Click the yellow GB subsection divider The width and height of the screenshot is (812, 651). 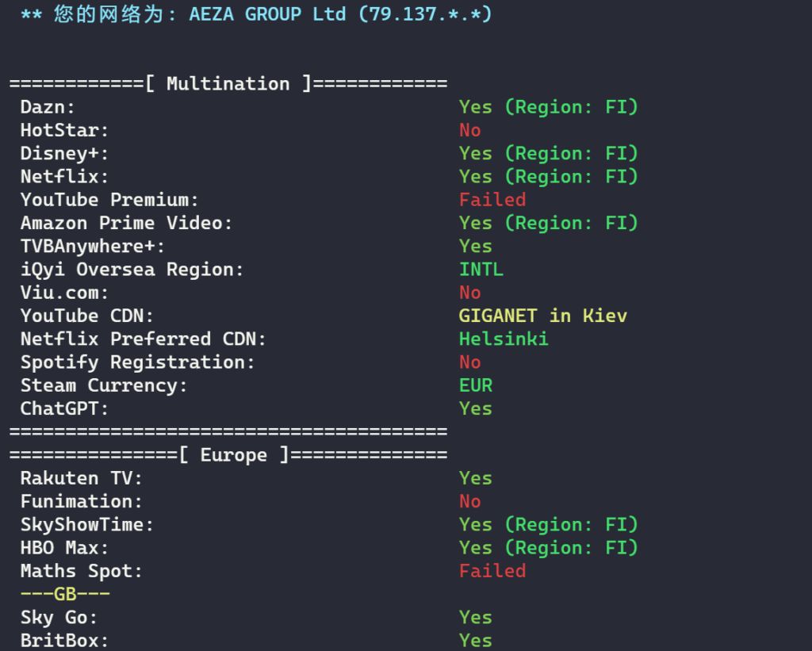[65, 594]
